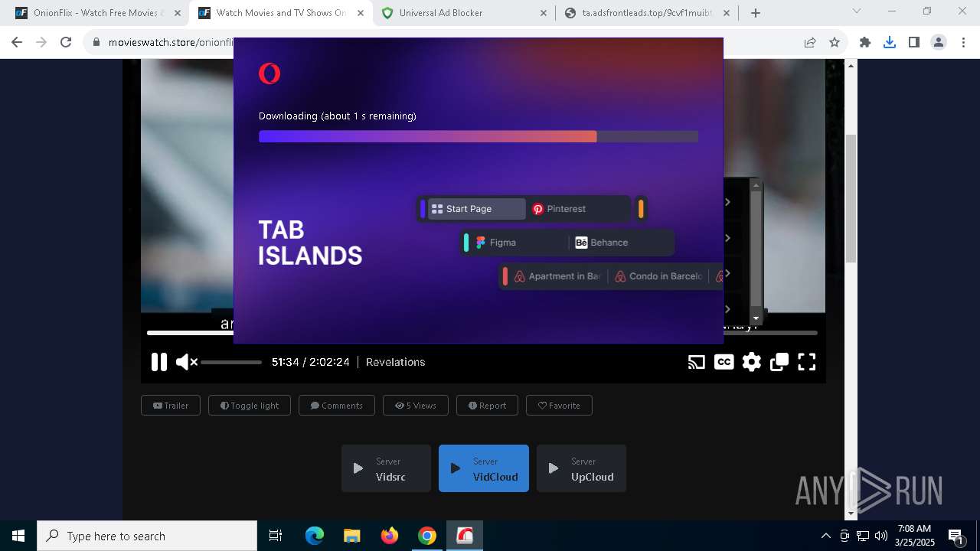Open Chrome three-dot menu
Image resolution: width=980 pixels, height=551 pixels.
pos(963,42)
